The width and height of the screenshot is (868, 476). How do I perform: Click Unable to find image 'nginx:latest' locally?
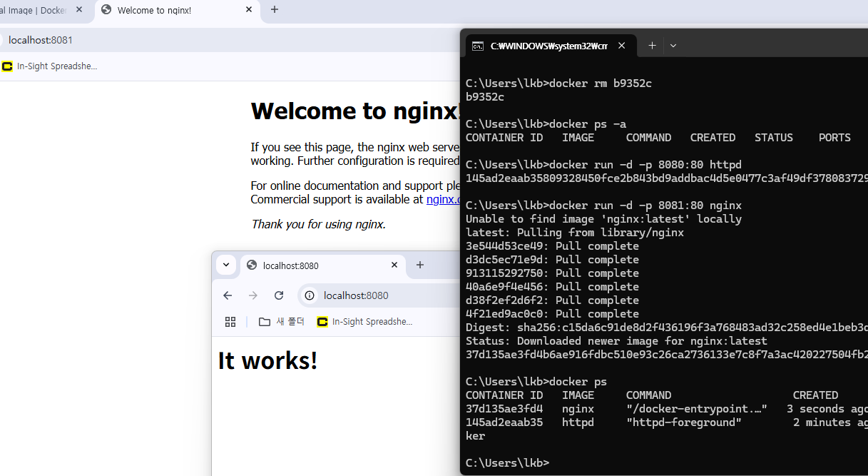[x=603, y=219]
